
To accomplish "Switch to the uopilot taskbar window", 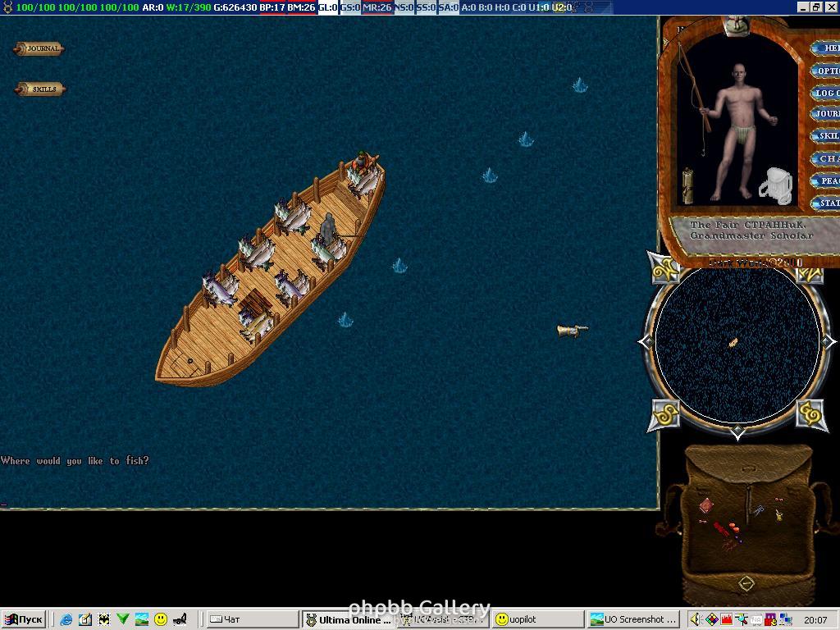I will [x=537, y=619].
